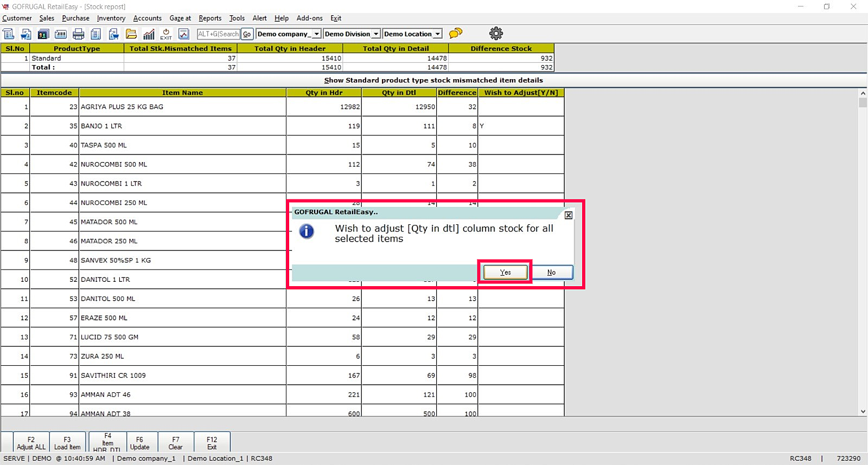Expand the Demo company dropdown

(316, 34)
